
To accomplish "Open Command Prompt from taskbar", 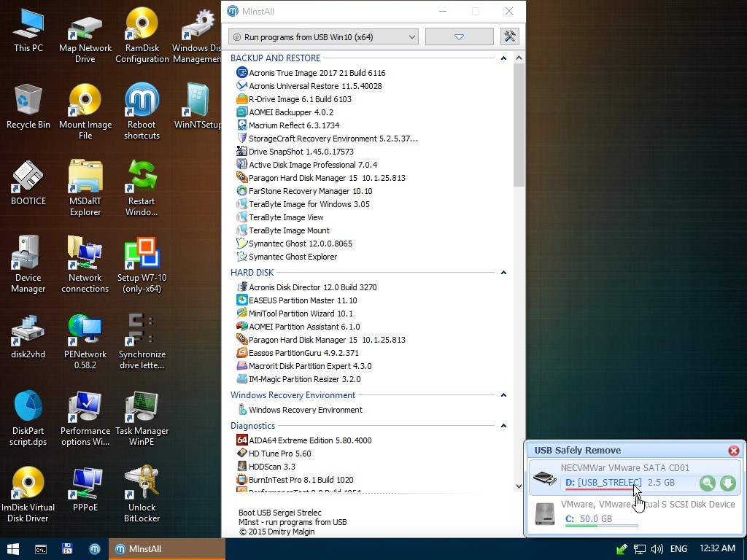I will pos(41,549).
